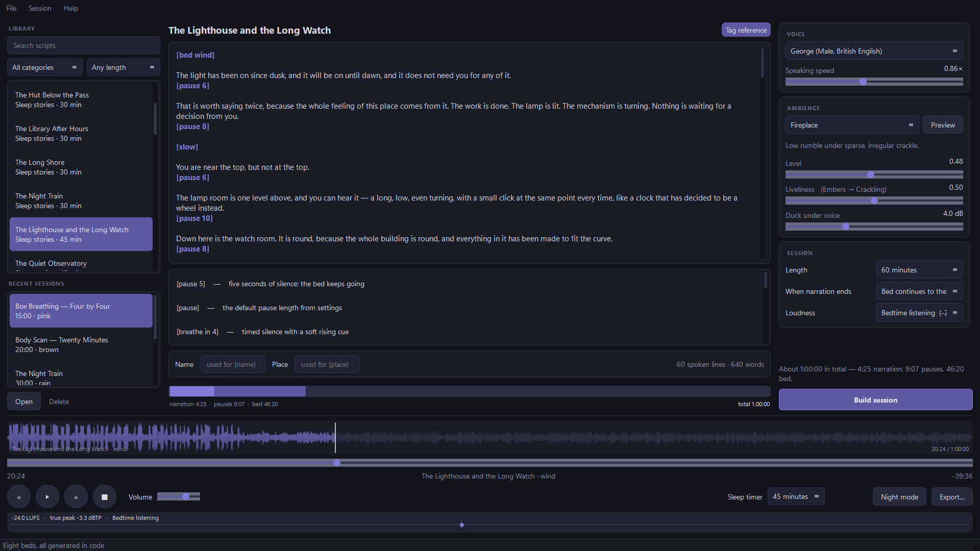The width and height of the screenshot is (980, 551).
Task: Click the Tag reference button
Action: point(746,30)
